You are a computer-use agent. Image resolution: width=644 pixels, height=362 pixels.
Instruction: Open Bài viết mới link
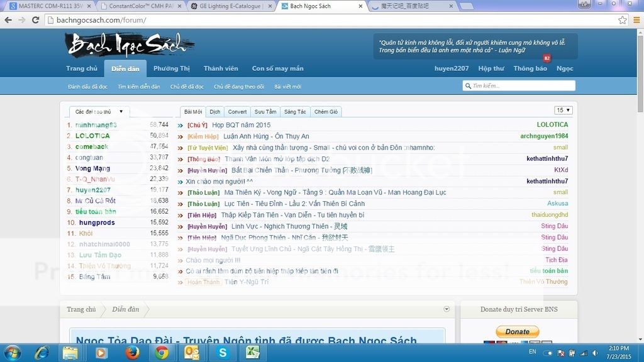(x=287, y=87)
